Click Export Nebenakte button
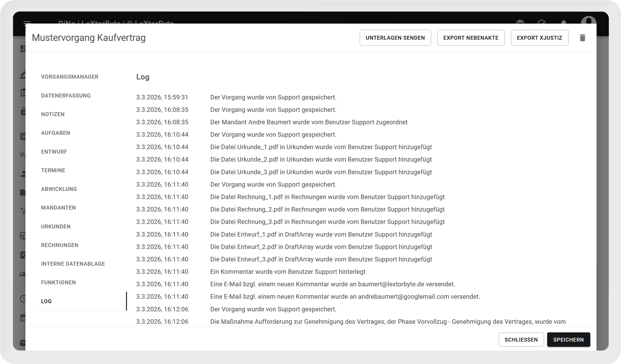The width and height of the screenshot is (621, 364). coord(471,38)
